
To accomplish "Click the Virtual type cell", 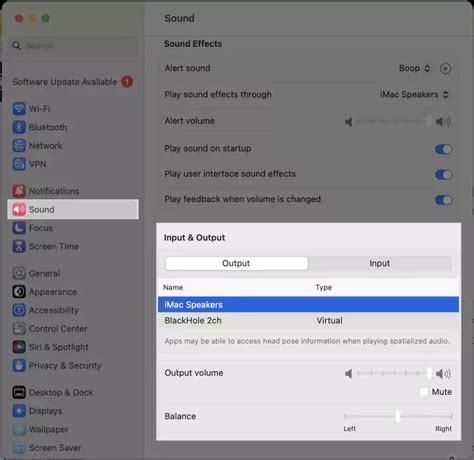I will [x=329, y=321].
